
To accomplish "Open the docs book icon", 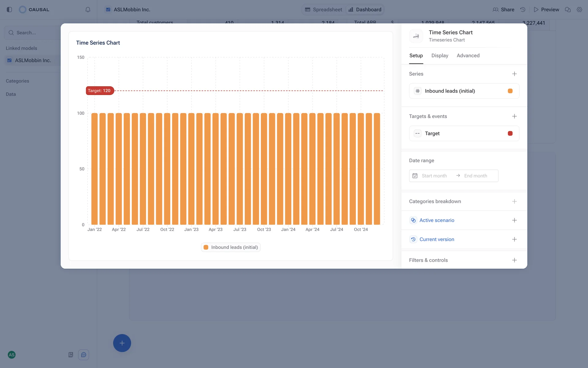I will (x=71, y=355).
